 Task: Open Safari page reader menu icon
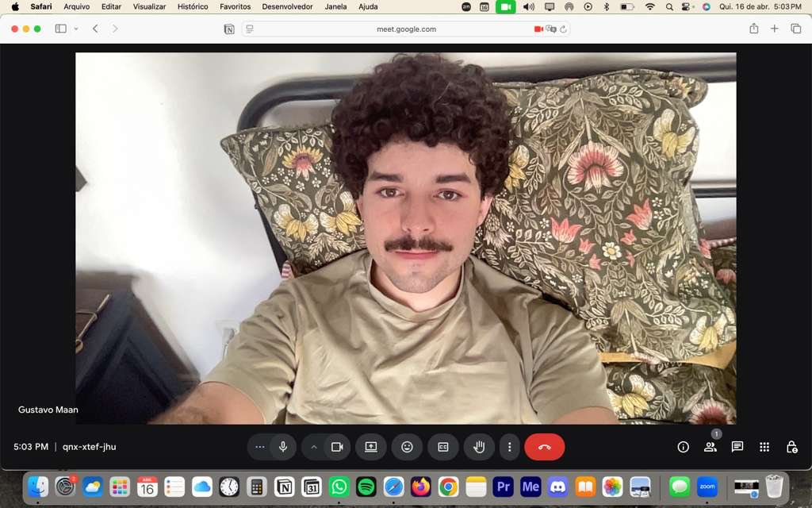point(250,29)
